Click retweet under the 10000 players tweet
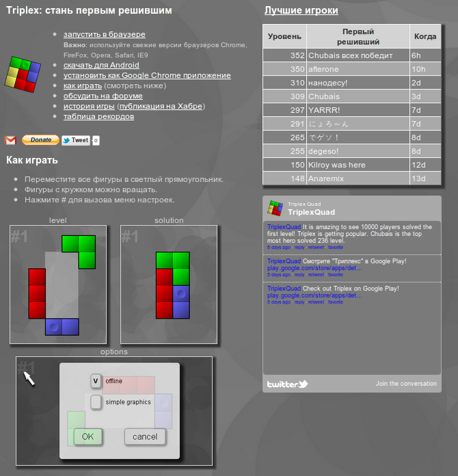The height and width of the screenshot is (476, 458). click(x=316, y=248)
